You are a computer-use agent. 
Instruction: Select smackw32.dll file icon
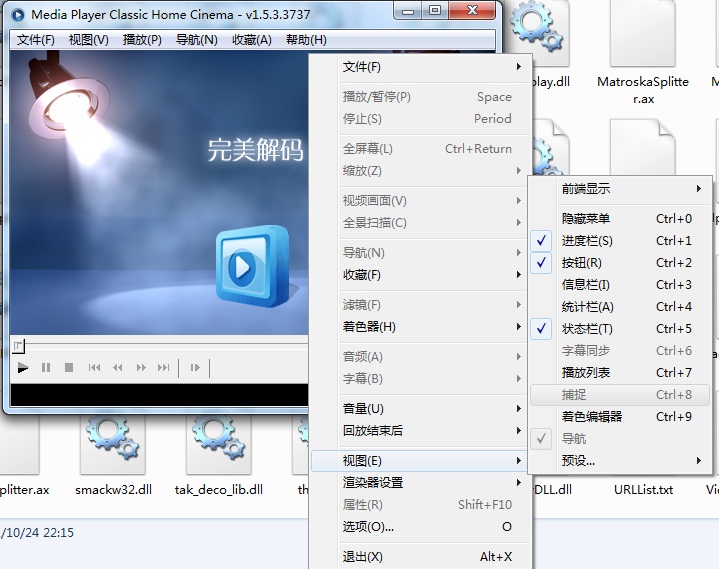tap(113, 444)
